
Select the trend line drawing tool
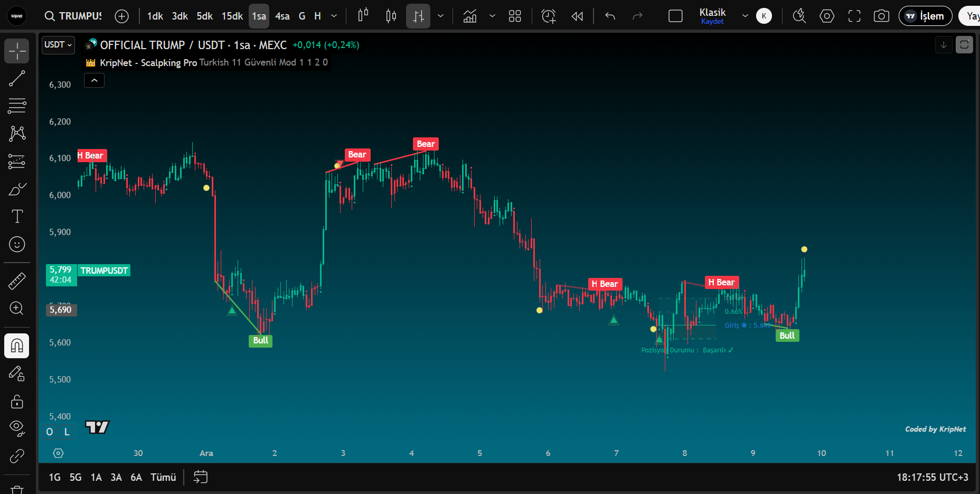[x=17, y=78]
